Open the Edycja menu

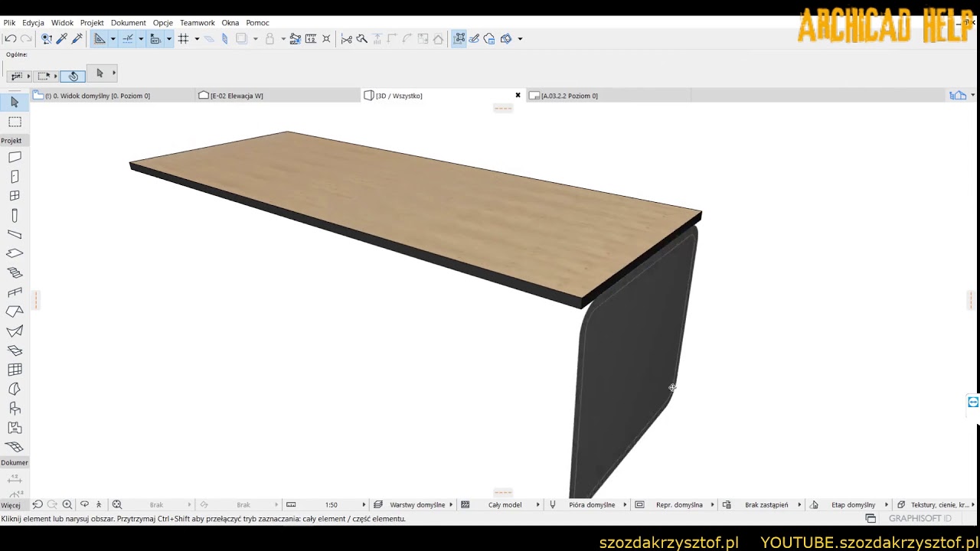(33, 23)
